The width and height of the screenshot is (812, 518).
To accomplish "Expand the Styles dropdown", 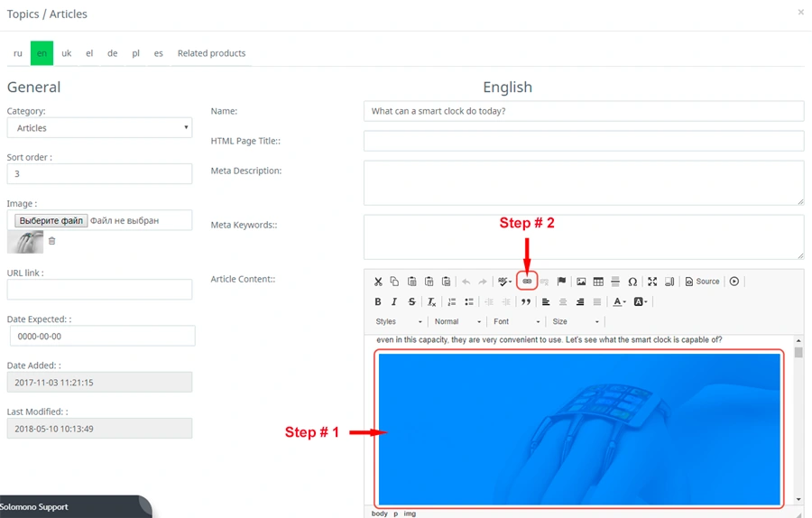I will coord(398,322).
